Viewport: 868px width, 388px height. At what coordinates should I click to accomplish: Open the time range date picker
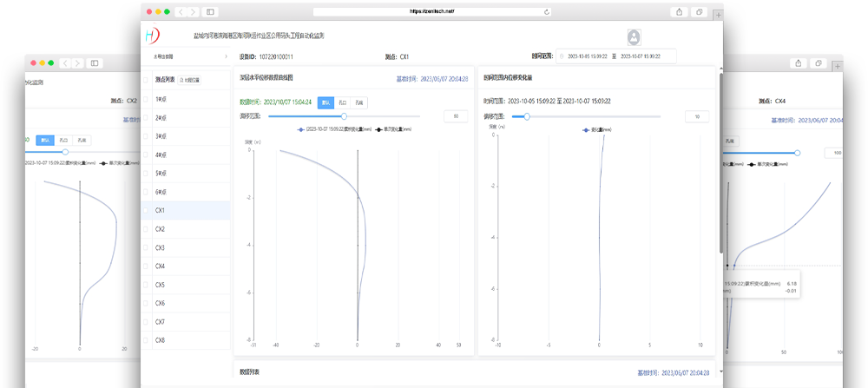click(x=615, y=56)
